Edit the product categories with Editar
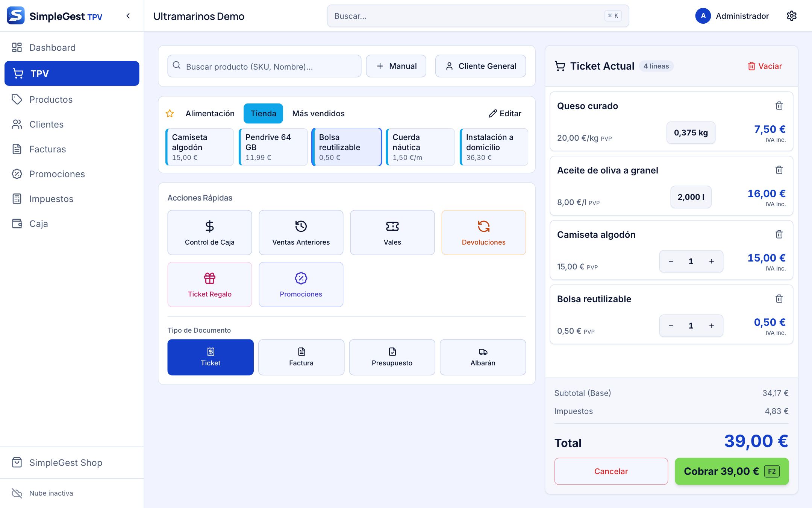This screenshot has height=508, width=812. [505, 113]
